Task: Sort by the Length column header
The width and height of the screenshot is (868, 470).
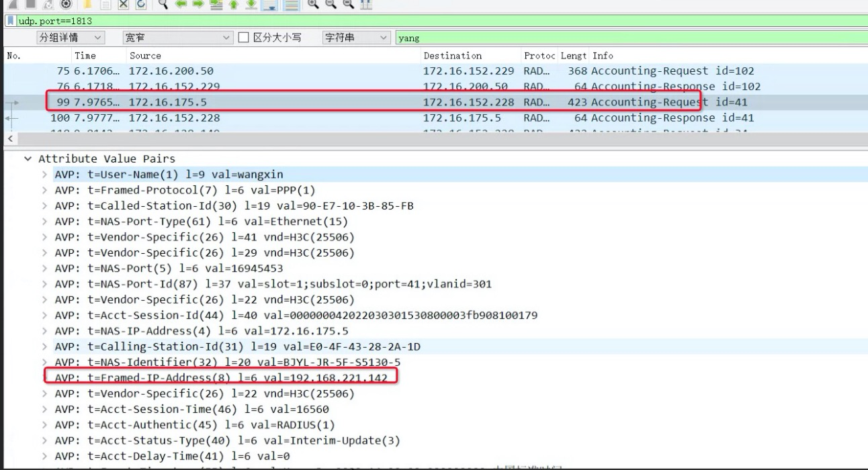Action: pos(574,56)
